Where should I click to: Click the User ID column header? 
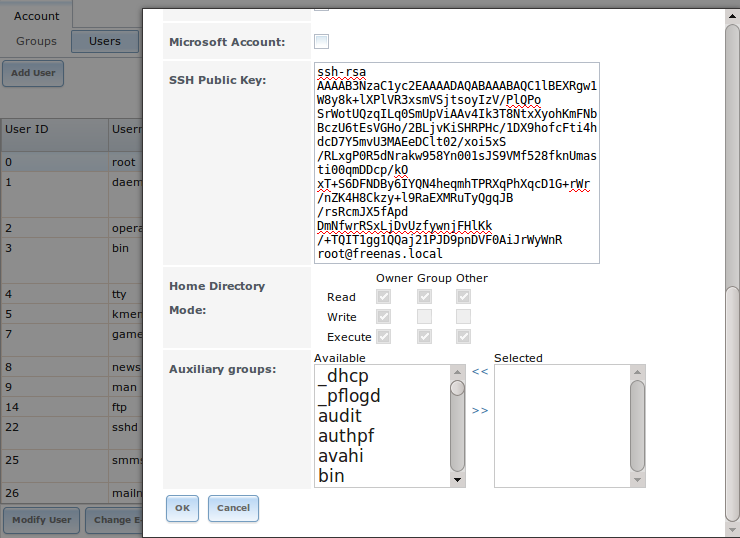[54, 135]
